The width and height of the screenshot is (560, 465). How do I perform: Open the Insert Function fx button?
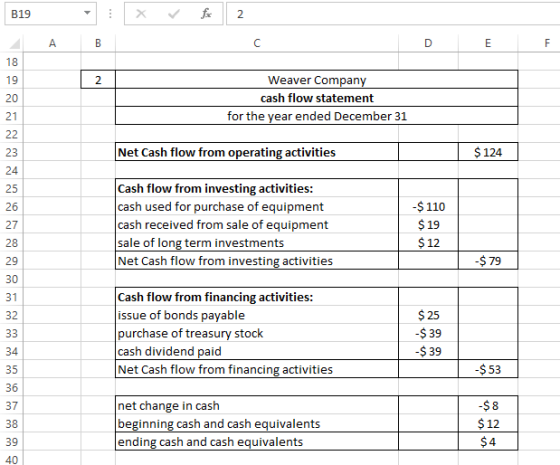pos(206,14)
